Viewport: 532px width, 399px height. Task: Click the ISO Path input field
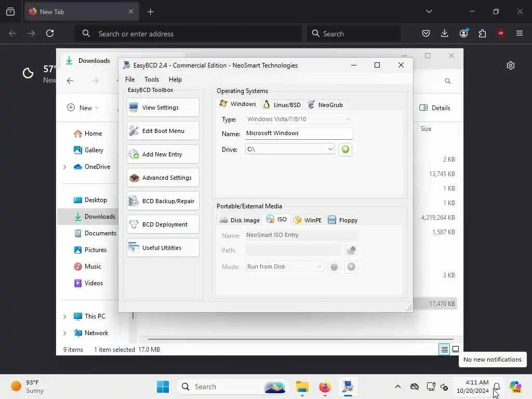293,250
